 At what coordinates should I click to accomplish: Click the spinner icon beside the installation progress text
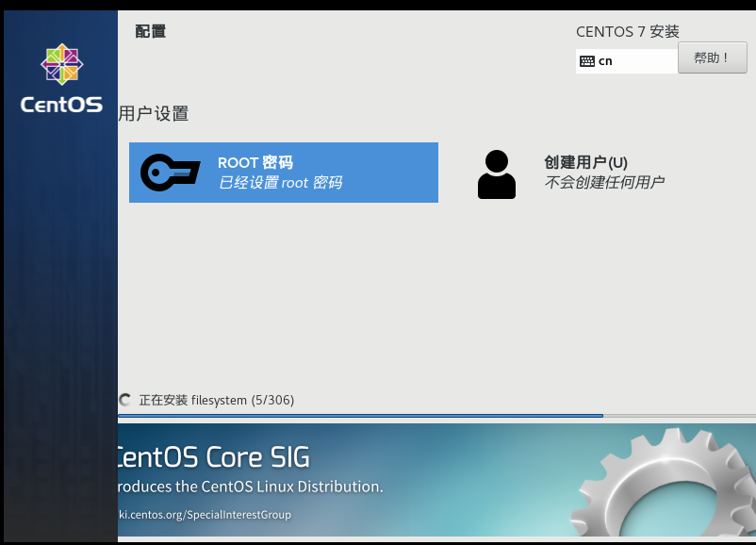(123, 400)
